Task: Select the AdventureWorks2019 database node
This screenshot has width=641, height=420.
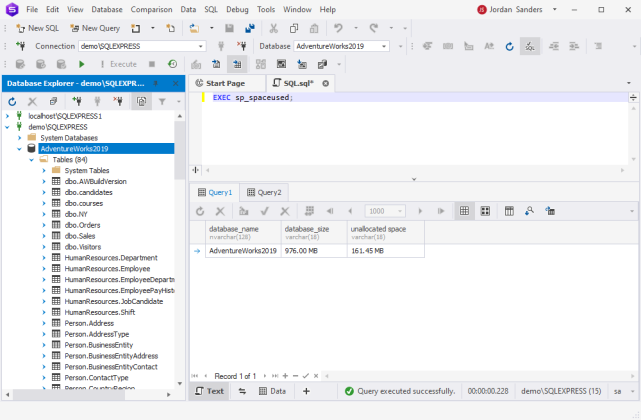Action: tap(106, 149)
